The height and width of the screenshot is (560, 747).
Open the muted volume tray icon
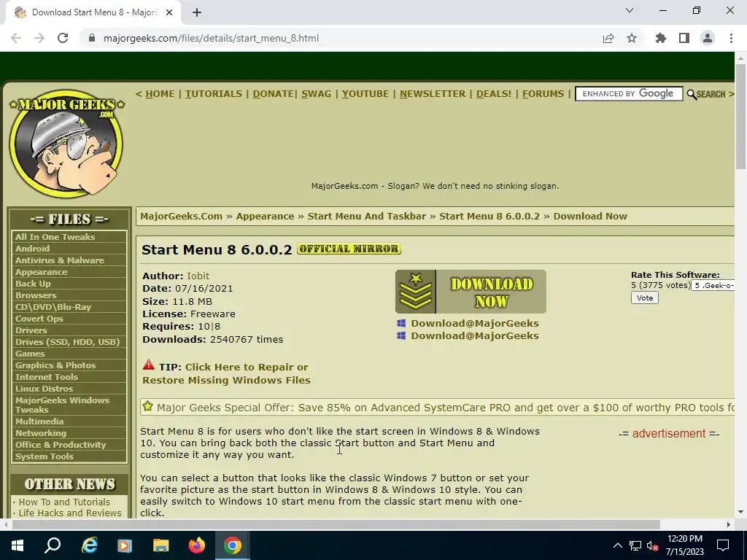click(x=653, y=545)
